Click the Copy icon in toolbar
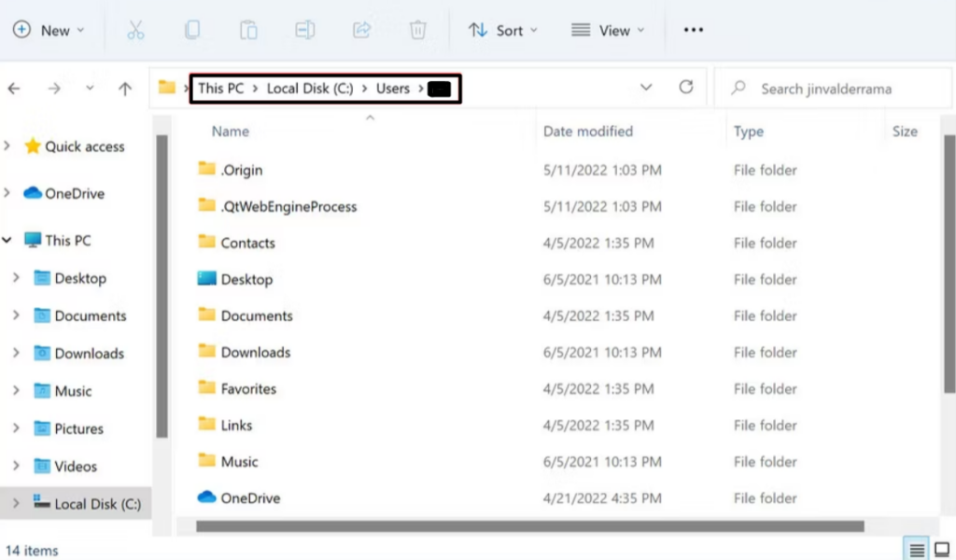Screen dimensions: 956x560 192,30
